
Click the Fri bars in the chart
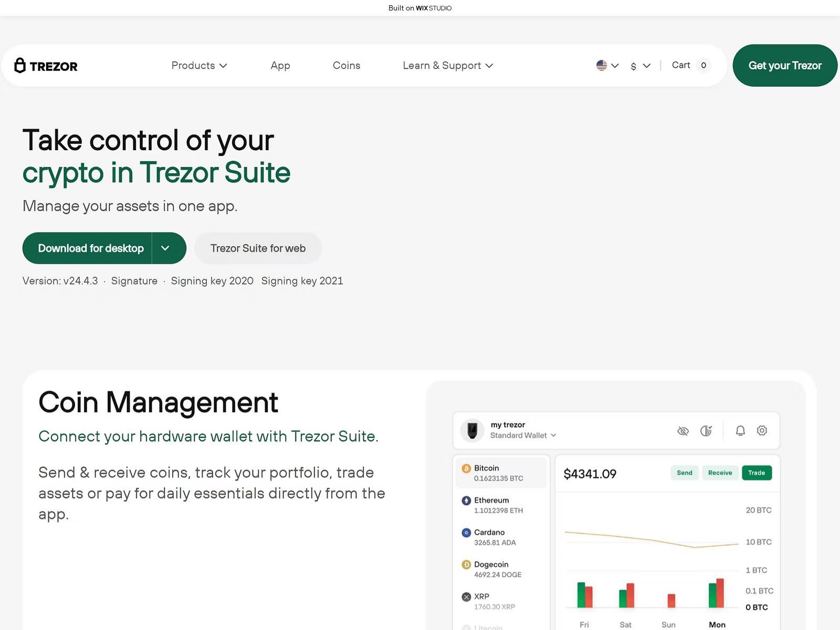[585, 594]
